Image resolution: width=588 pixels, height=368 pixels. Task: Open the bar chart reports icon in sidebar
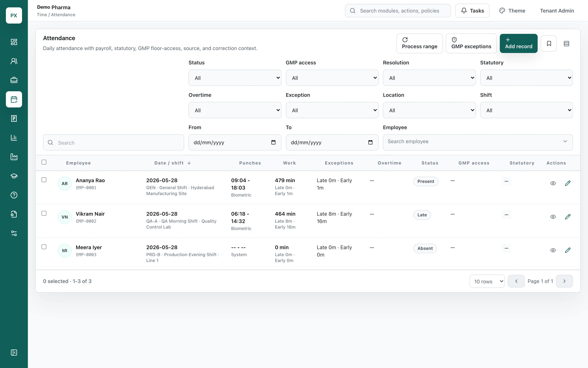click(14, 137)
